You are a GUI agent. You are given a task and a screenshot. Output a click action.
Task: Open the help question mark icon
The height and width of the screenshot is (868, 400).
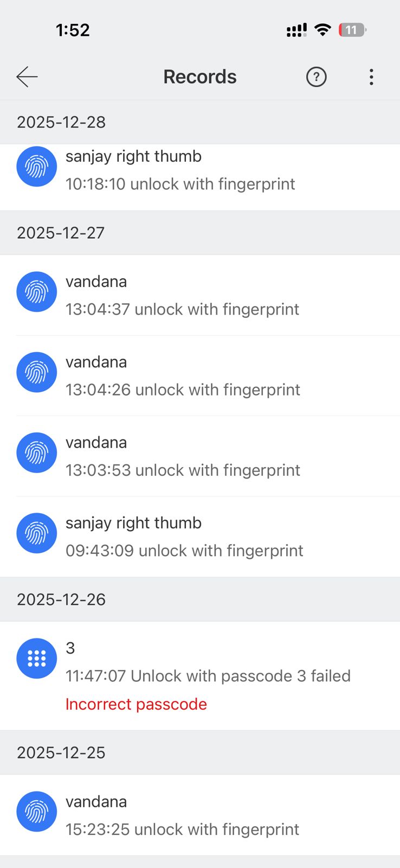(x=316, y=77)
